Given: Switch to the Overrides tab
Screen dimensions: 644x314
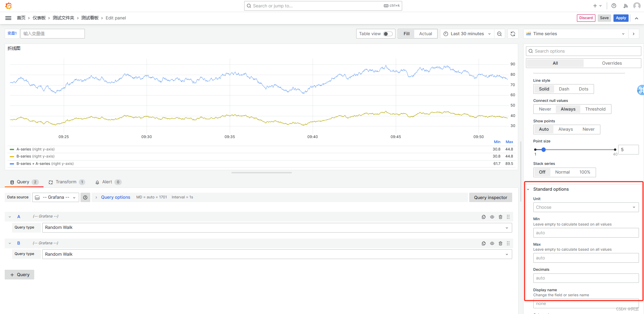Looking at the screenshot, I should coord(612,63).
